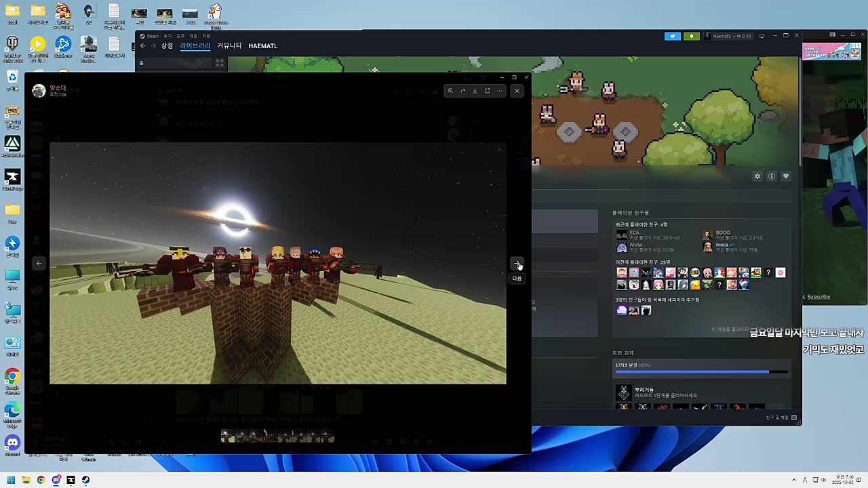
Task: Open more options ellipsis in image viewer
Action: pos(500,91)
